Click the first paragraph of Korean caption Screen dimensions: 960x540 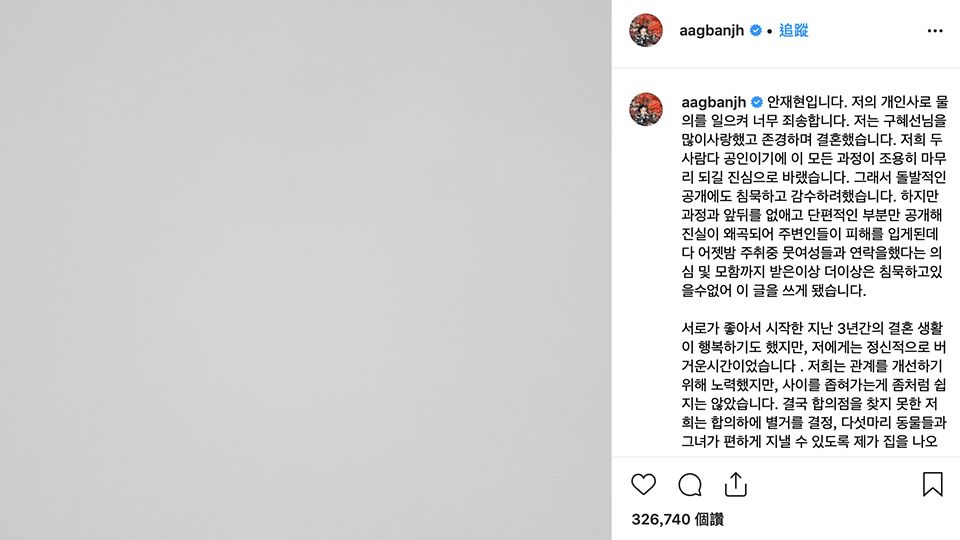click(814, 196)
